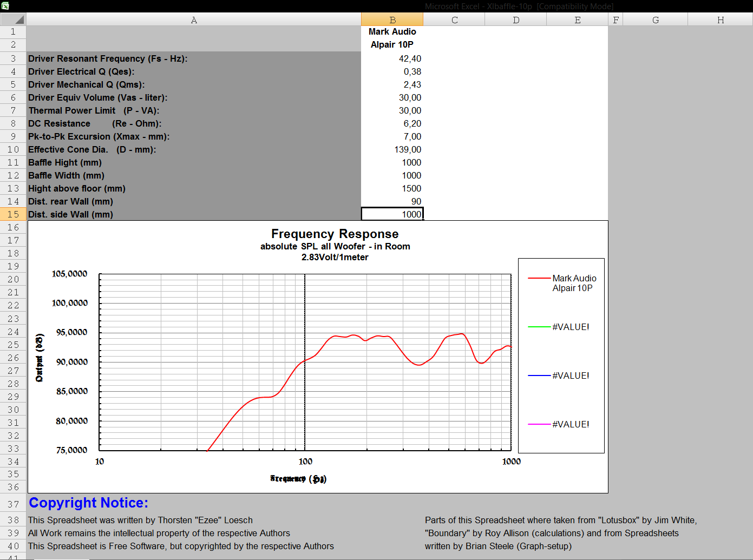Click green #VALUE! legend entry
Viewport: 753px width, 560px height.
[559, 327]
